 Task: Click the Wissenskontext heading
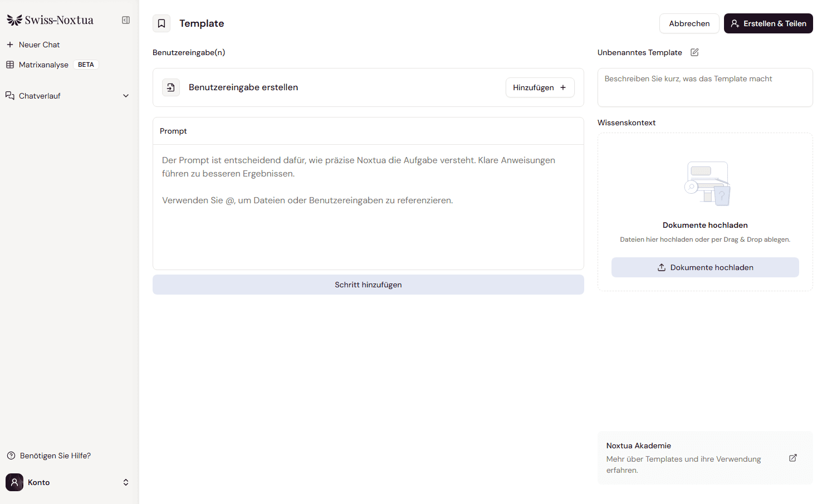(627, 123)
